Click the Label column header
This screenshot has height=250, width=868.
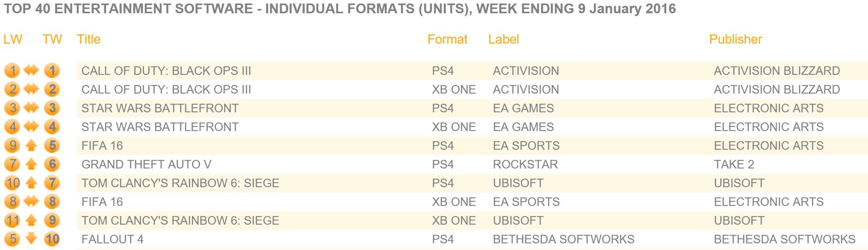tap(504, 39)
